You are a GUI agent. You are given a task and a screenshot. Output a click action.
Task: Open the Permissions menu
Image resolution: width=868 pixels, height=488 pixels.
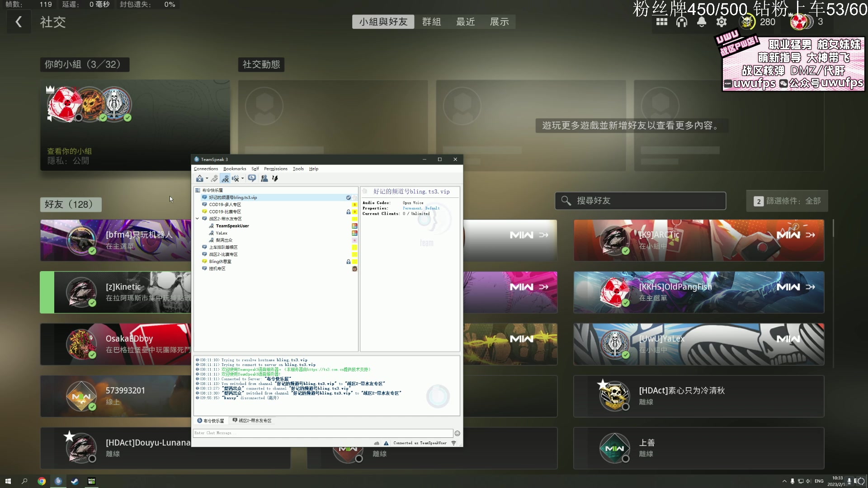click(276, 169)
